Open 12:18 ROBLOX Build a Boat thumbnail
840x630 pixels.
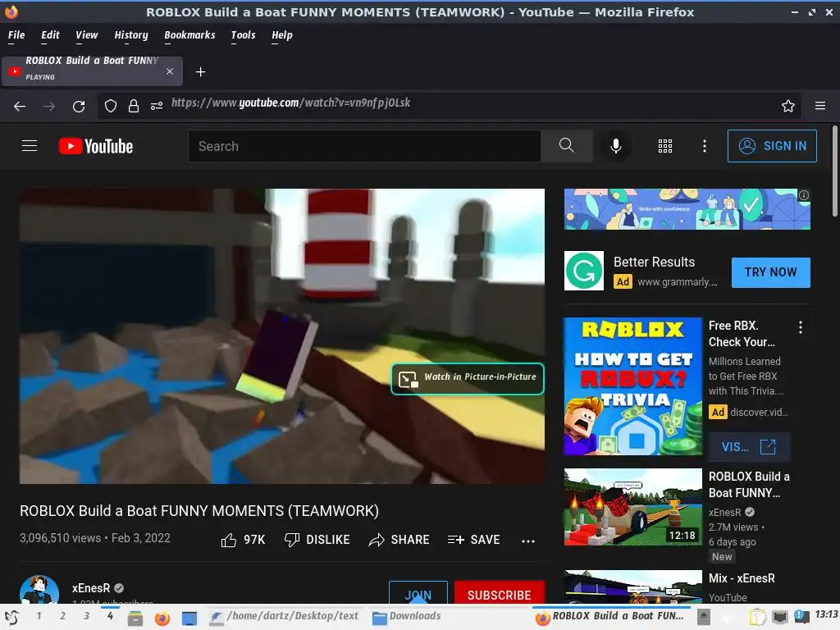pyautogui.click(x=632, y=507)
